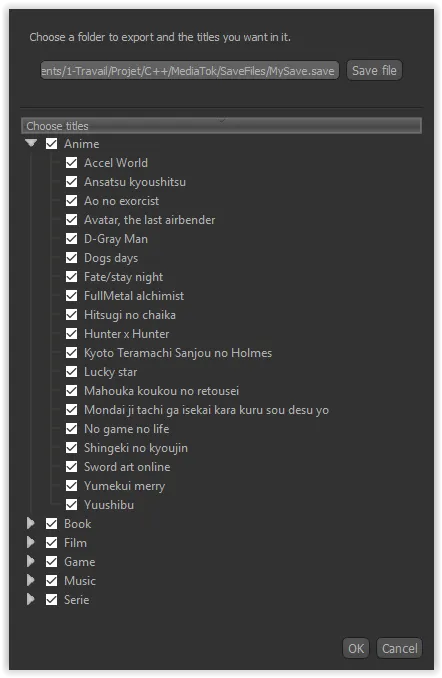Uncheck Mahouka koukou no retousei checkbox
This screenshot has height=678, width=442.
[71, 391]
